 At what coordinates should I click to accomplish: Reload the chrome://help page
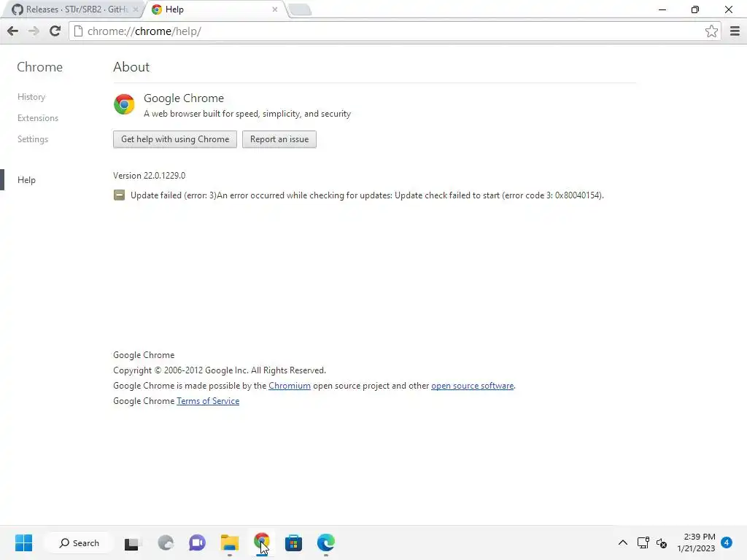55,31
